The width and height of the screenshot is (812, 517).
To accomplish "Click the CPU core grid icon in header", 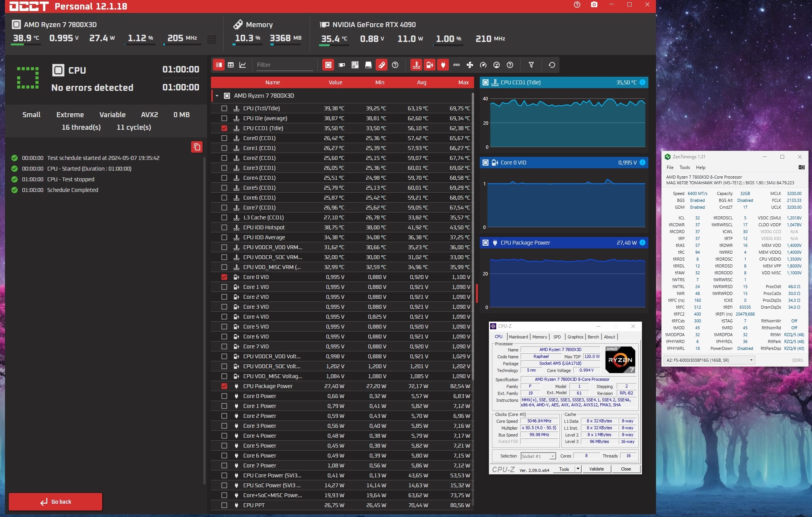I will pos(212,39).
